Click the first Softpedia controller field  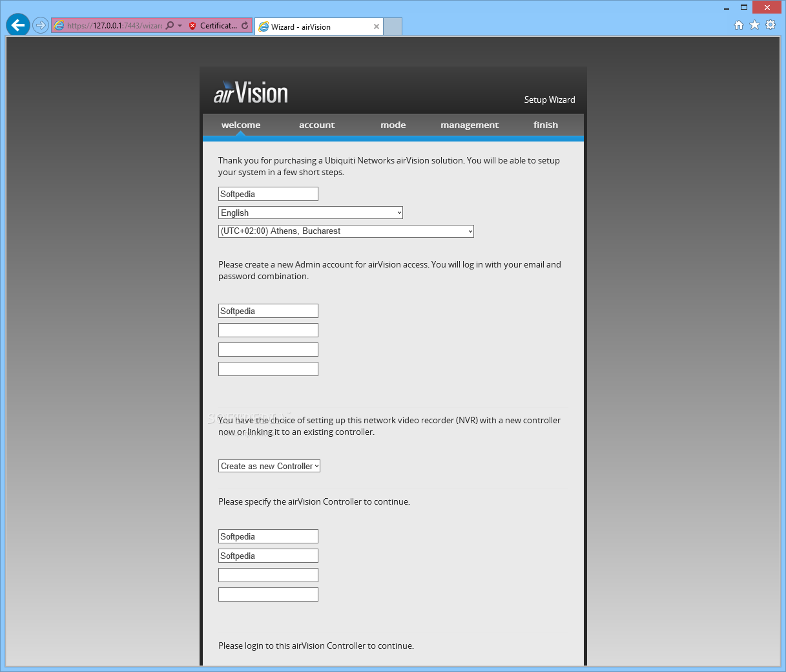[x=268, y=536]
